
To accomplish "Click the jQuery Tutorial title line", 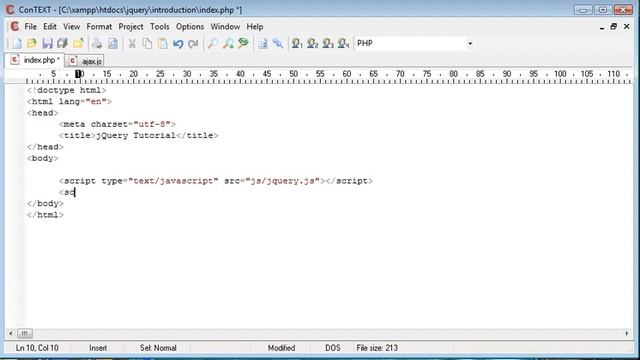I will (x=139, y=136).
